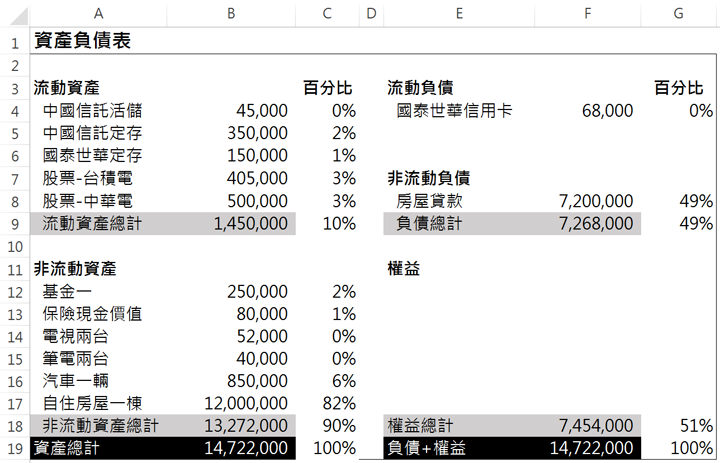Click the 權益總計 label cell
Image resolution: width=720 pixels, height=463 pixels.
(459, 425)
